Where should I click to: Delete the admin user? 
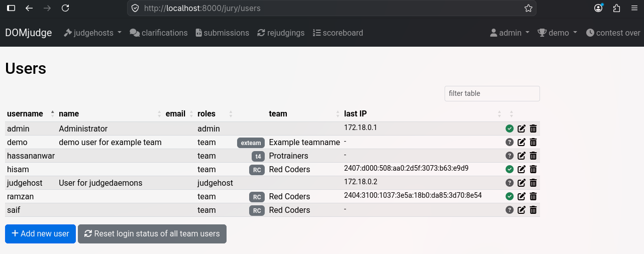[533, 129]
